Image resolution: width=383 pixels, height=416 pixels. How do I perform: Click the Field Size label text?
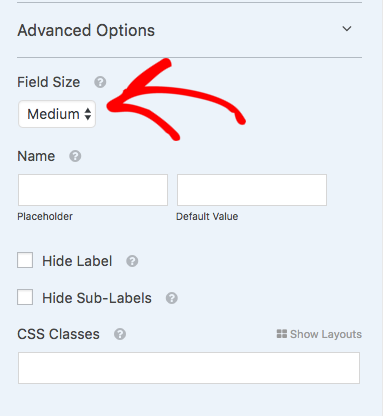[49, 82]
